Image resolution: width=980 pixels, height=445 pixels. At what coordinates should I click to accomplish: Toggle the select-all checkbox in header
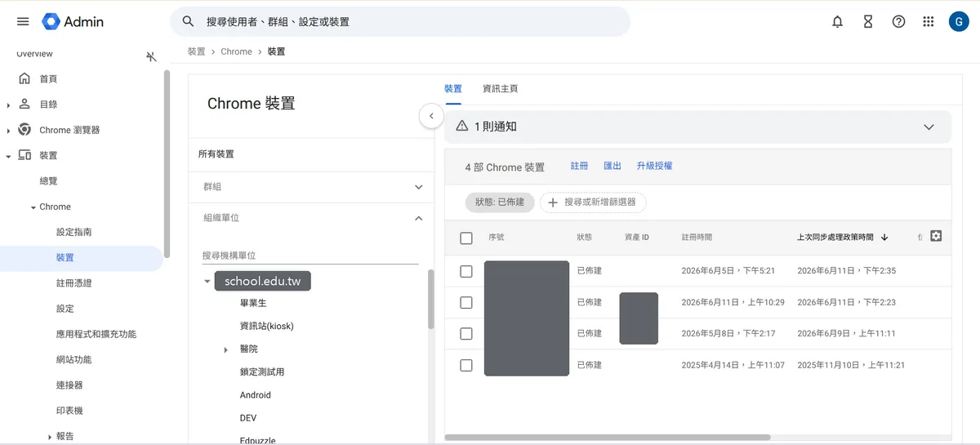[x=466, y=238]
